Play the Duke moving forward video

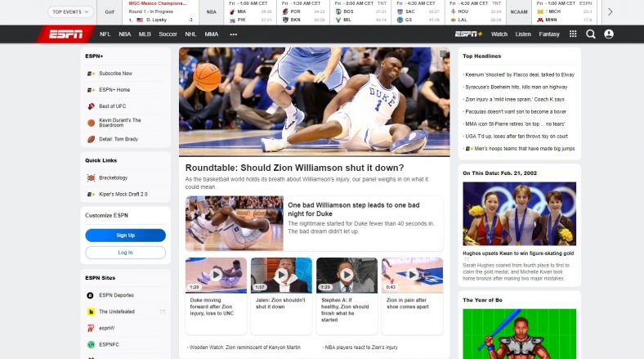pos(216,275)
